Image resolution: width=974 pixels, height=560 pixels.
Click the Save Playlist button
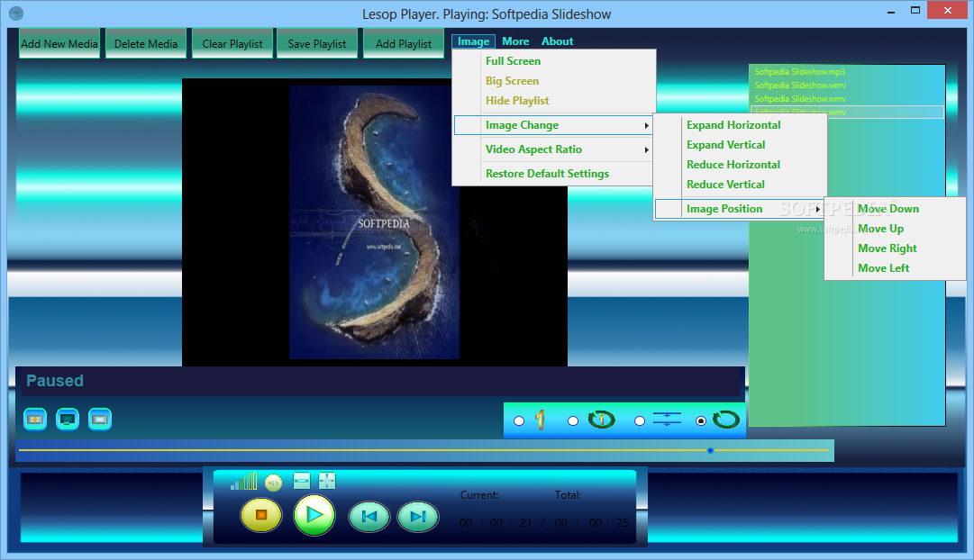pyautogui.click(x=317, y=44)
